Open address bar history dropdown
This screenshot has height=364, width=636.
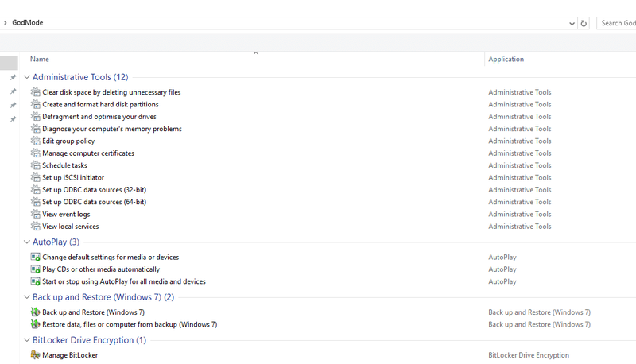coord(572,24)
